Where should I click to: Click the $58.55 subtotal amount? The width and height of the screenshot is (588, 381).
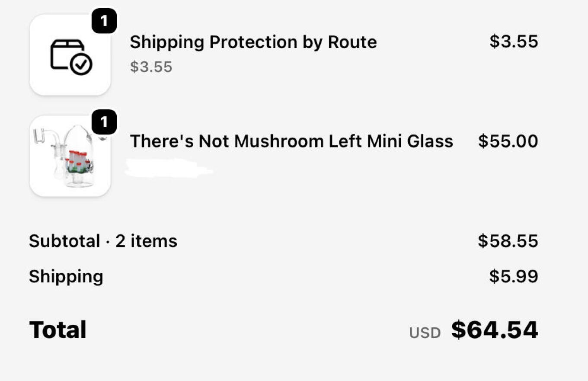[508, 241]
